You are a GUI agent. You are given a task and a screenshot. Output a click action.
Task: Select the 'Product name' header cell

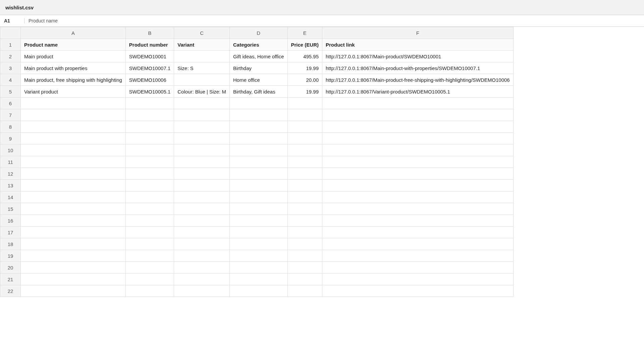click(x=73, y=45)
